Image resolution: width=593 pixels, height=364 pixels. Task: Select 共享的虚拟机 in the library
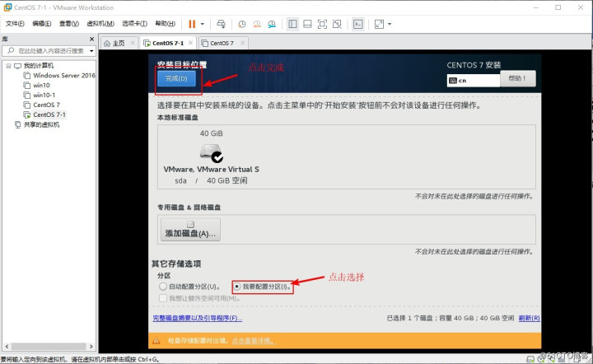click(x=41, y=124)
